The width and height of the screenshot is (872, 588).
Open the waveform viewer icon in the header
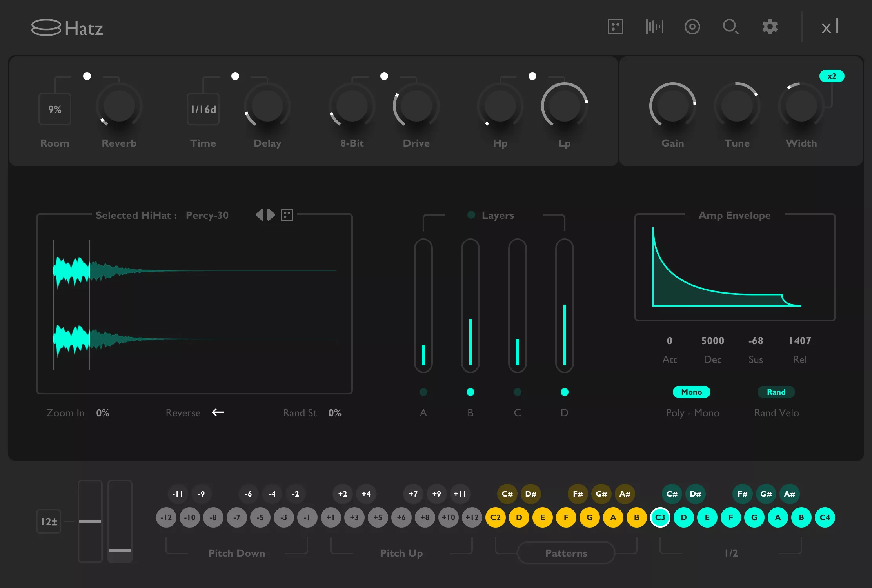654,27
